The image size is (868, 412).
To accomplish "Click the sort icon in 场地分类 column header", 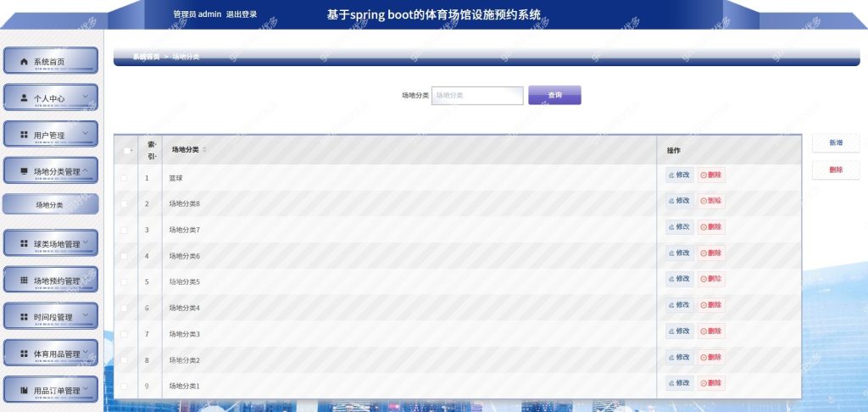I will (x=204, y=149).
